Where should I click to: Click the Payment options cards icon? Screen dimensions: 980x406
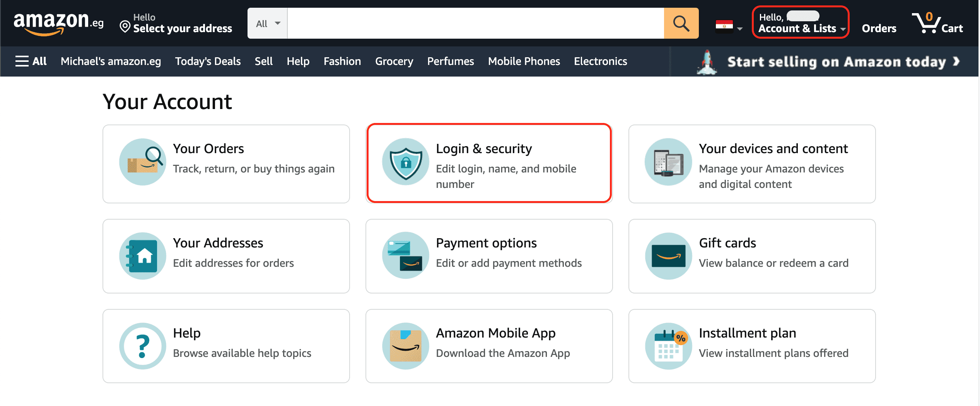(405, 256)
